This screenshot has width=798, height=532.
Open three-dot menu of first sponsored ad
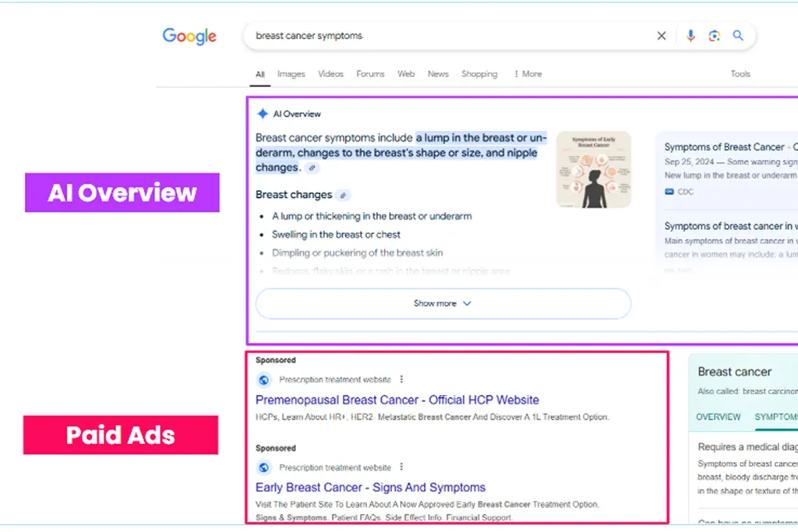402,379
